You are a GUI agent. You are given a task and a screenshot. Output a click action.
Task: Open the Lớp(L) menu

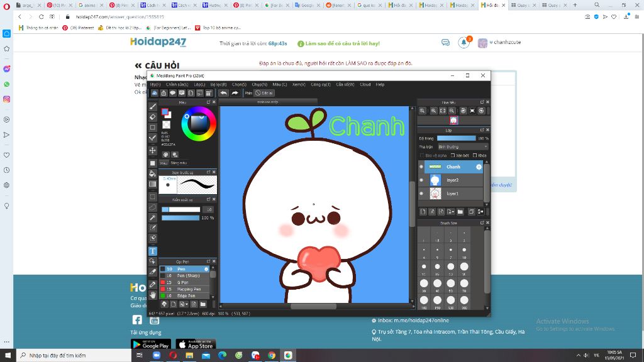(199, 85)
